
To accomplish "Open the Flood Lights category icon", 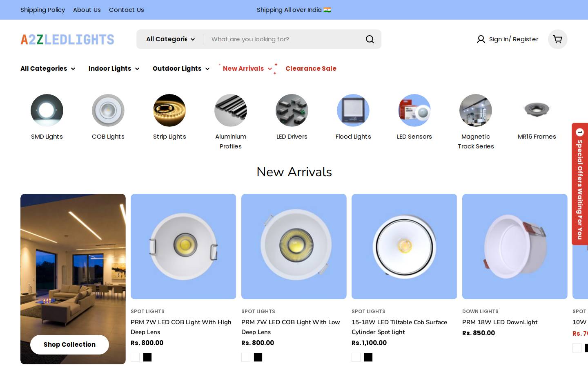I will point(353,110).
